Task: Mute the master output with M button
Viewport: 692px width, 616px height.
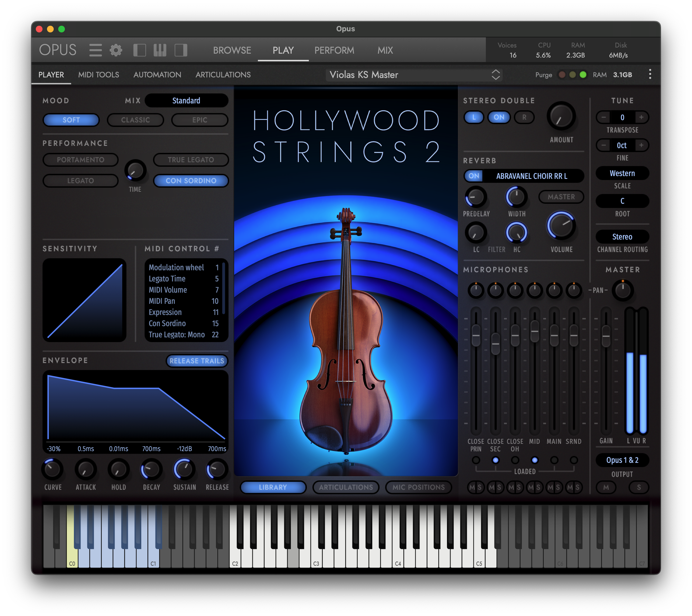Action: click(606, 487)
